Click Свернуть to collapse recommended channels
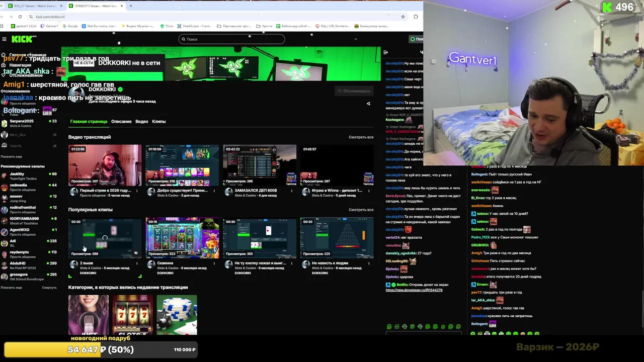The height and width of the screenshot is (362, 644). tap(49, 288)
